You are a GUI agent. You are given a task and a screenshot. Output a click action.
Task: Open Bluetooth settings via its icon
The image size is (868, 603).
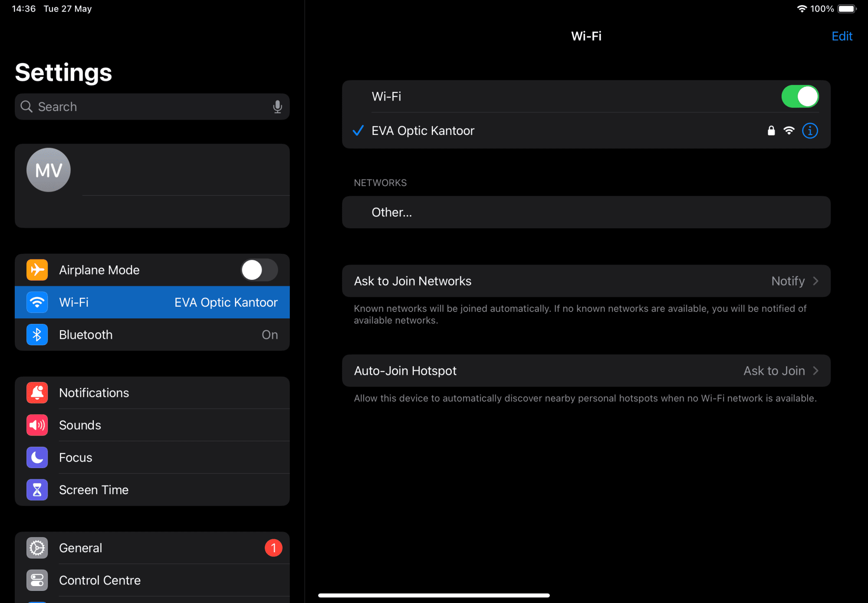pyautogui.click(x=37, y=334)
